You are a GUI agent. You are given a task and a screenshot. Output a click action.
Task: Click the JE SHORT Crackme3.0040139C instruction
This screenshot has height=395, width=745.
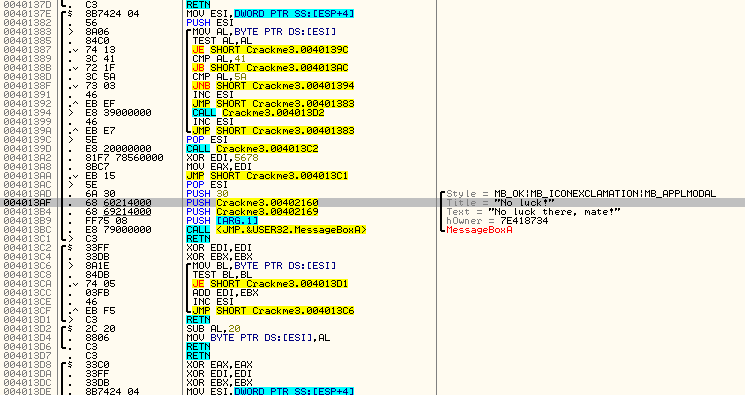pos(270,49)
